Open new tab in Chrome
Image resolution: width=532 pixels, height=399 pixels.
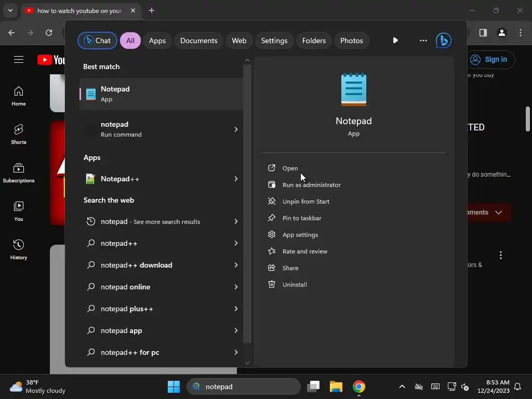coord(152,10)
